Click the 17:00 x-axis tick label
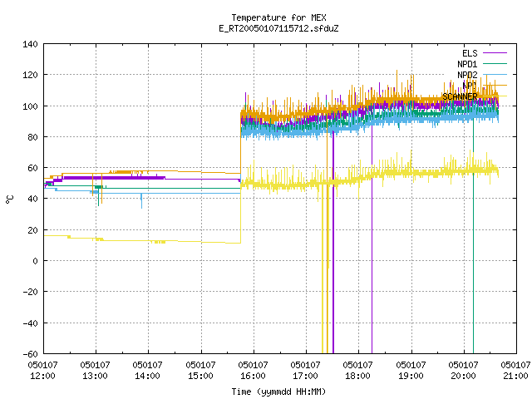 (x=305, y=376)
